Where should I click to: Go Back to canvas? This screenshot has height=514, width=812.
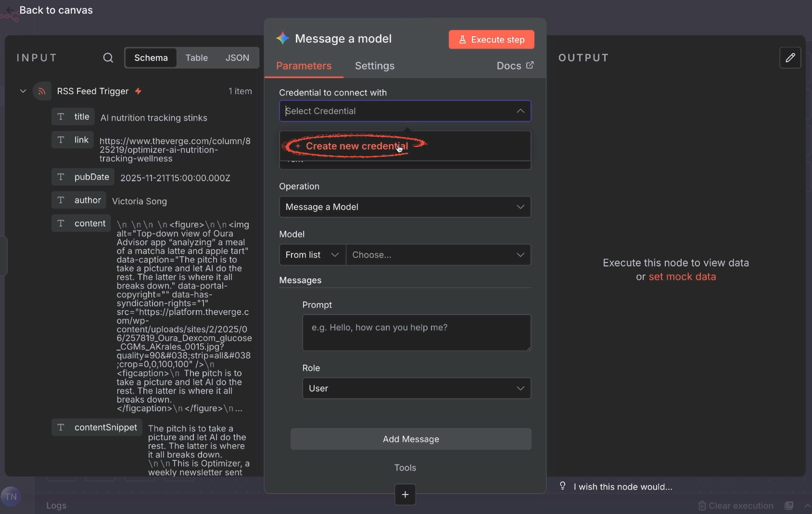pos(50,10)
